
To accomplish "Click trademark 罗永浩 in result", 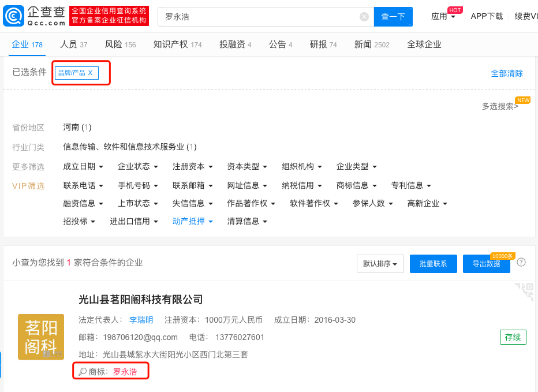I will (125, 372).
